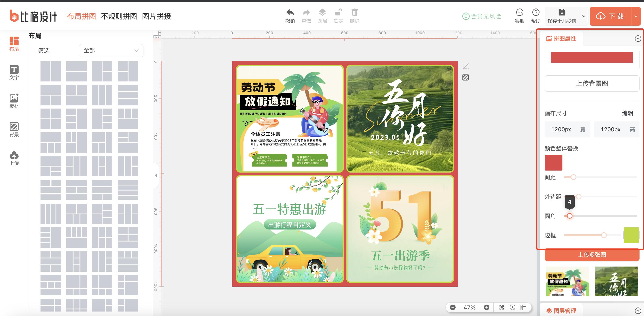Switch to the 图片拼接 tab

pyautogui.click(x=156, y=16)
